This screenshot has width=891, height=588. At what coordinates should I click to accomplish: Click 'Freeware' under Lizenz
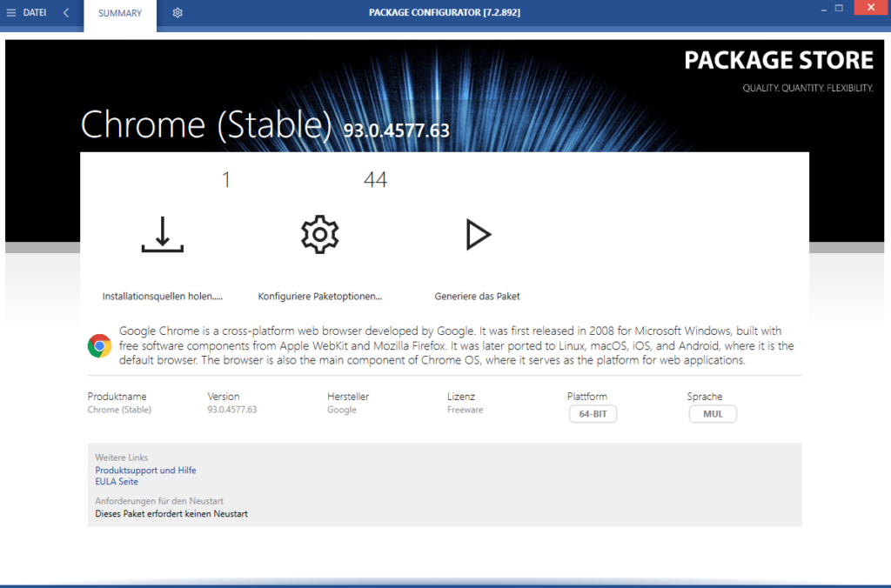coord(465,410)
